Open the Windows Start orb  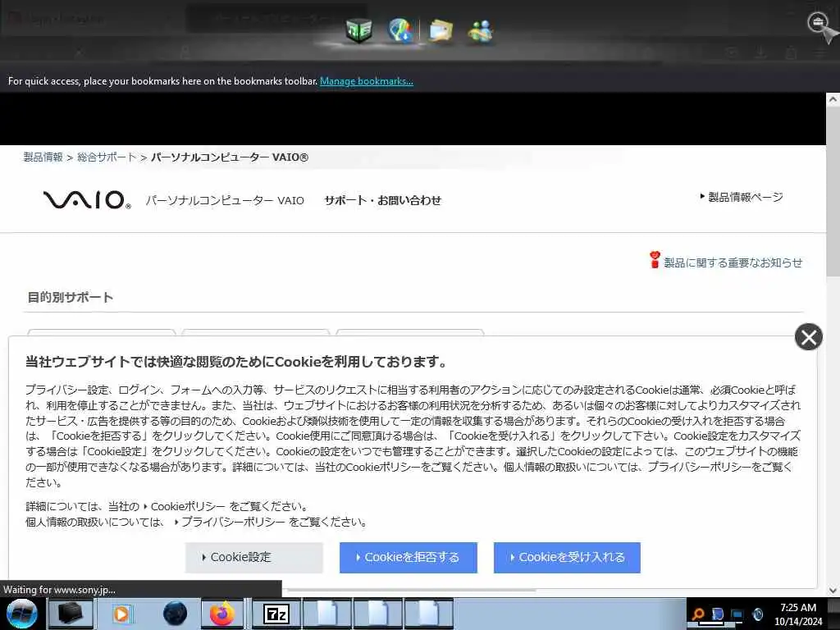pos(22,614)
